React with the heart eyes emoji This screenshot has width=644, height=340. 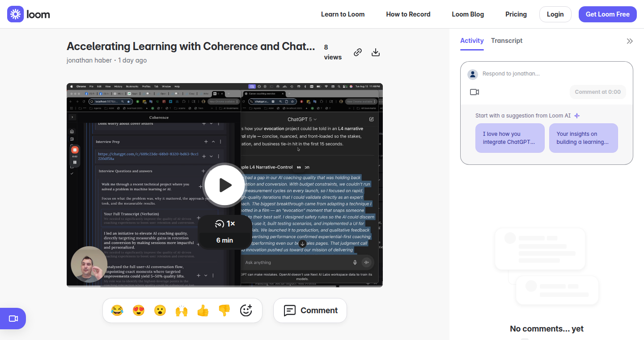coord(139,311)
